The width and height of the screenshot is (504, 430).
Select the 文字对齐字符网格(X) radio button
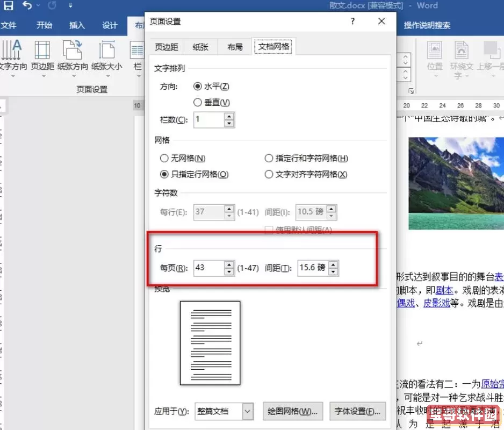coord(269,174)
